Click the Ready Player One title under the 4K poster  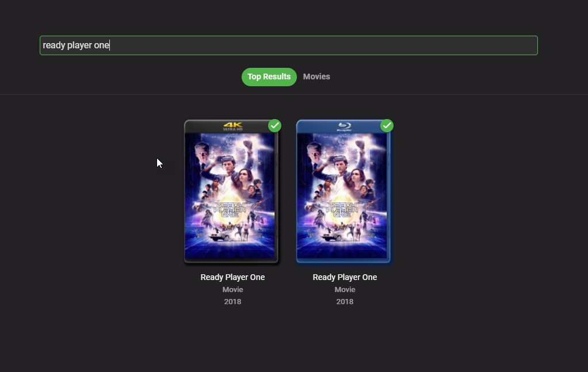pyautogui.click(x=232, y=277)
